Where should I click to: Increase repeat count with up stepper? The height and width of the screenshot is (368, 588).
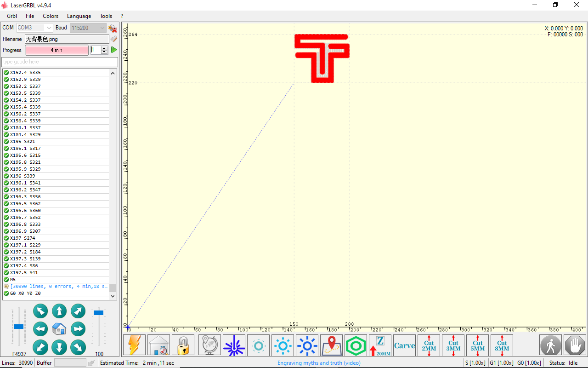(104, 48)
